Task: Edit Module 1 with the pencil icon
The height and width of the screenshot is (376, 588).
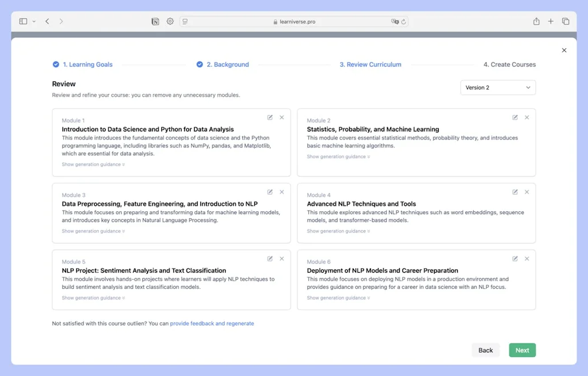Action: click(x=270, y=118)
